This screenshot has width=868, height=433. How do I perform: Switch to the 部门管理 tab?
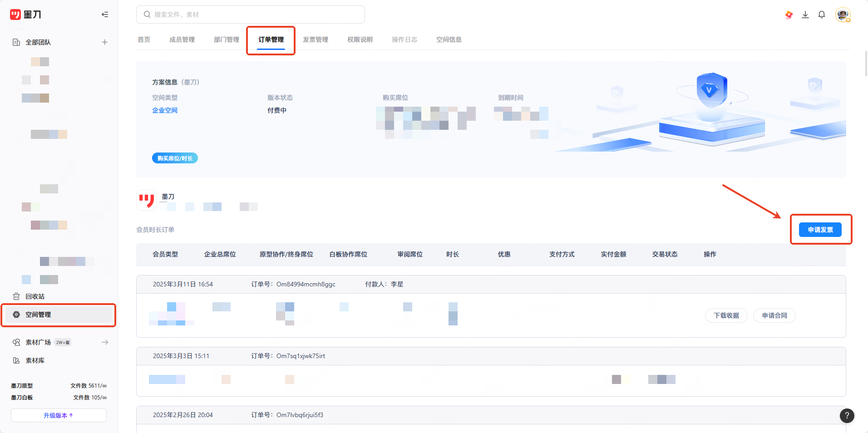click(x=227, y=39)
